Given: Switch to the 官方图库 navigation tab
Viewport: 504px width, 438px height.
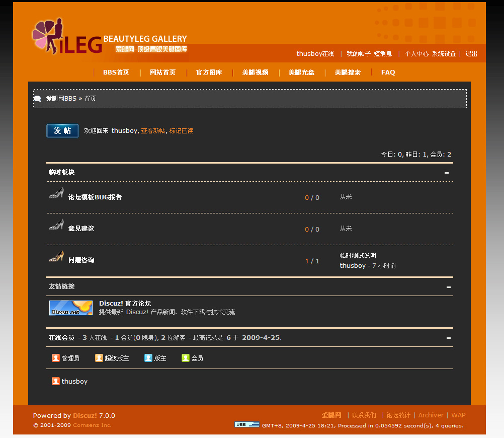Looking at the screenshot, I should [209, 72].
